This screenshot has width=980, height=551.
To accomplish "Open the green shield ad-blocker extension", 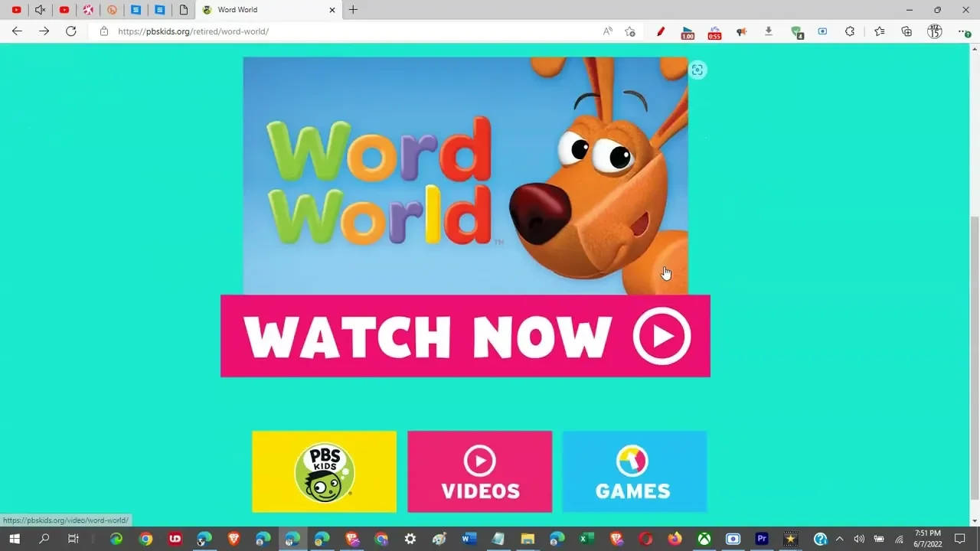I will pos(797,32).
